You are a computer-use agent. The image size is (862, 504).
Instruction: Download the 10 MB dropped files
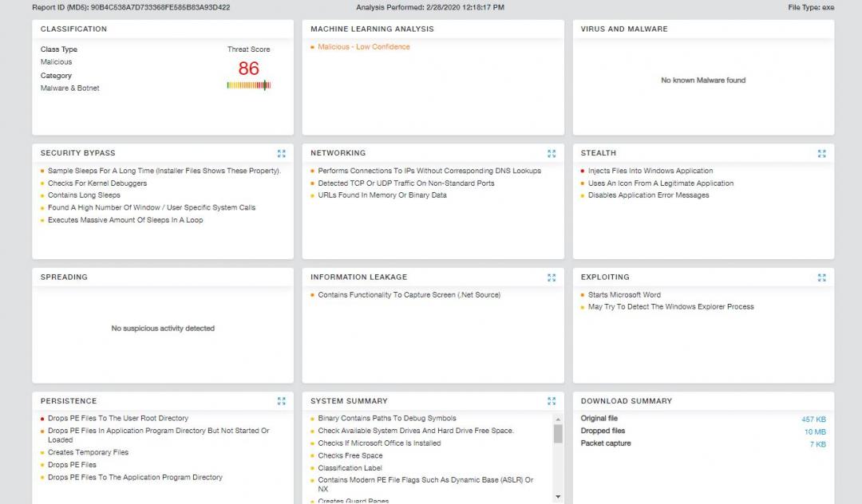click(x=815, y=431)
